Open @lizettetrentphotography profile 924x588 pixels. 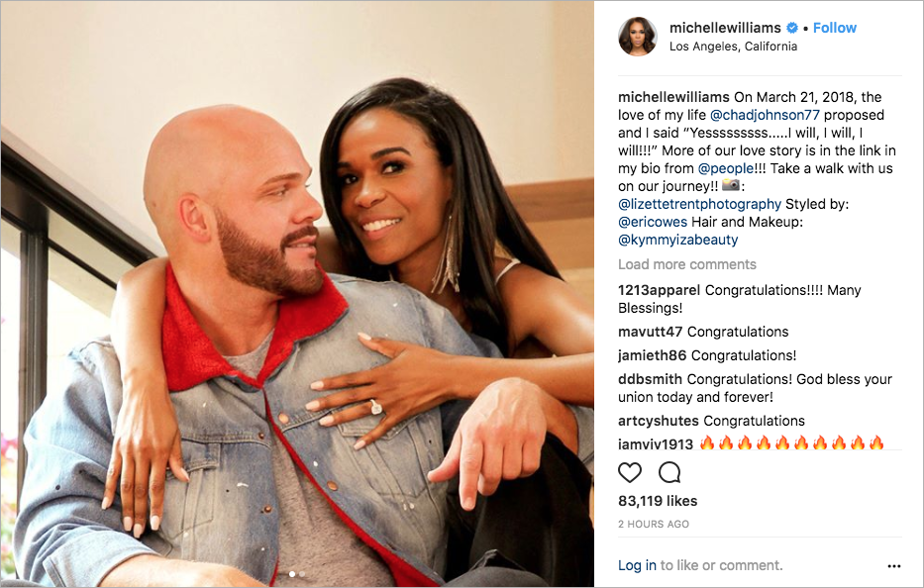pos(699,204)
